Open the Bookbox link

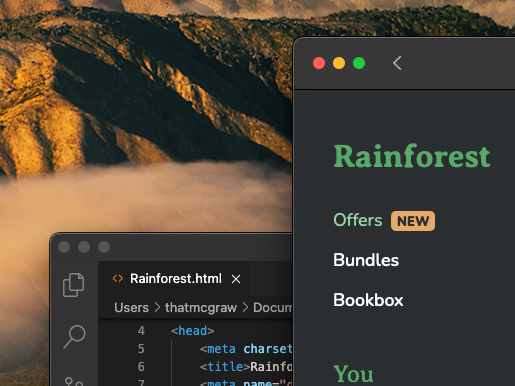tap(368, 300)
